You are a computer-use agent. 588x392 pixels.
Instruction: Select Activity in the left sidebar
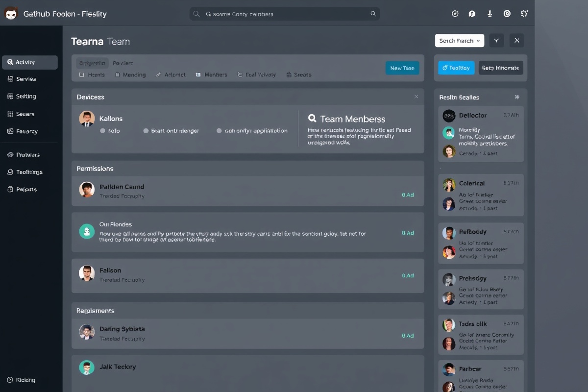coord(29,62)
